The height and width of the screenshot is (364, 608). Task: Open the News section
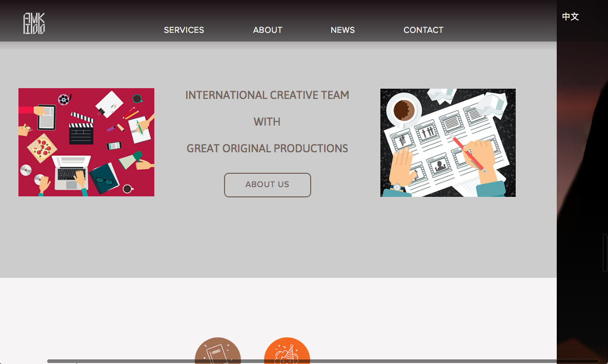[x=342, y=30]
